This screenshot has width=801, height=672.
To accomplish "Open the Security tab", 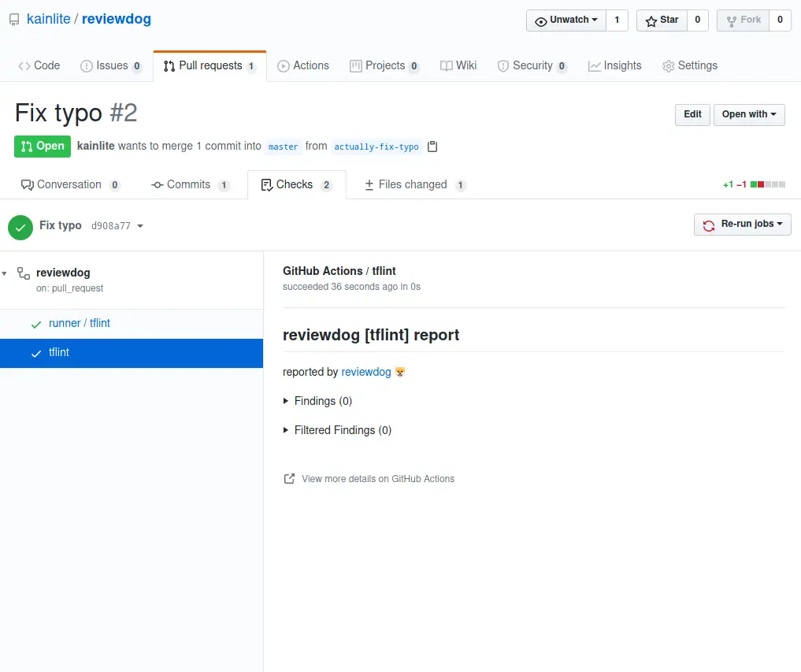I will tap(532, 66).
